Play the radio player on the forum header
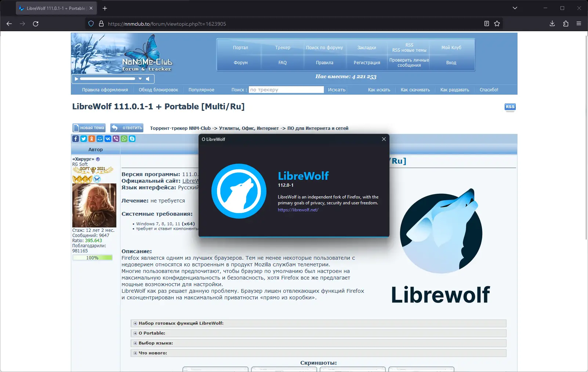This screenshot has height=372, width=588. coord(76,79)
